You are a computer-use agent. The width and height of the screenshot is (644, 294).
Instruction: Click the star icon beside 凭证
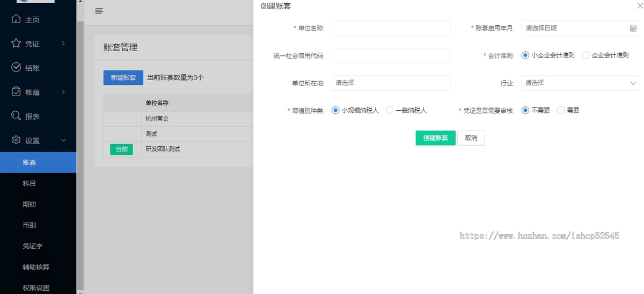[16, 44]
